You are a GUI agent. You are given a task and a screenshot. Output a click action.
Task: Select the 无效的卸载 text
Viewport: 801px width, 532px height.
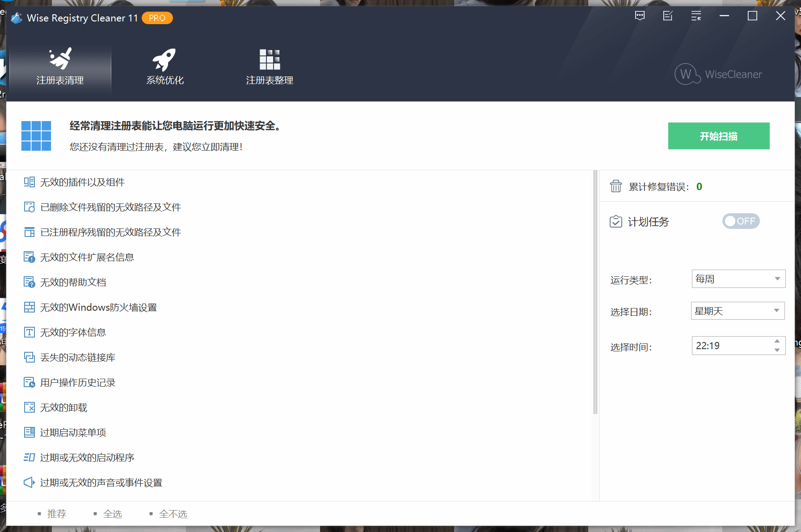(63, 408)
